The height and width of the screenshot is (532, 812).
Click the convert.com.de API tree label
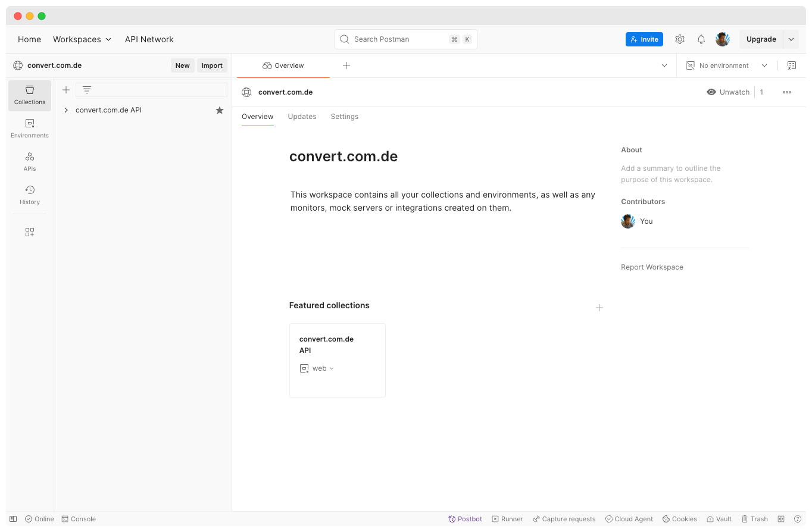(x=108, y=110)
